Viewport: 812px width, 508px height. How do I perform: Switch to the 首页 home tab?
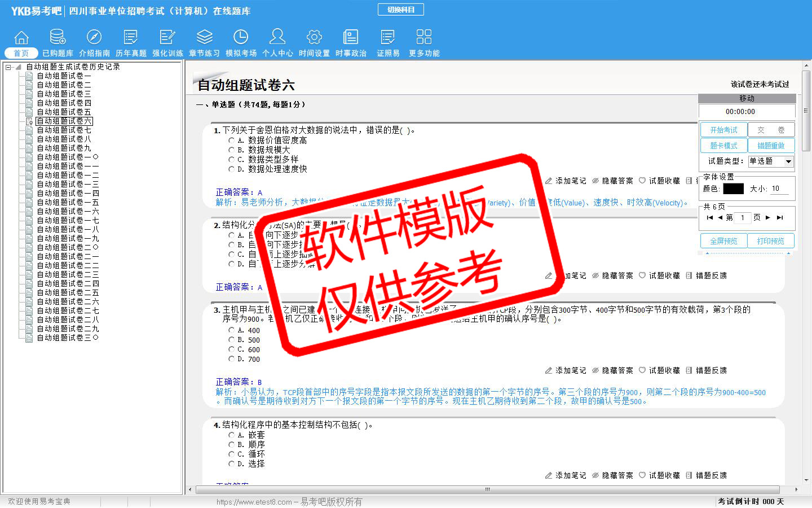click(x=21, y=43)
